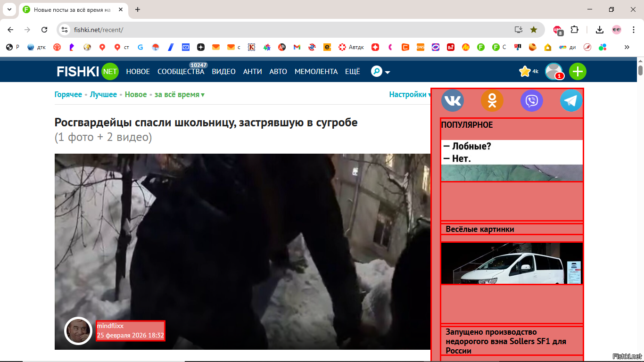Show browser downloads
This screenshot has width=644, height=362.
(x=600, y=30)
